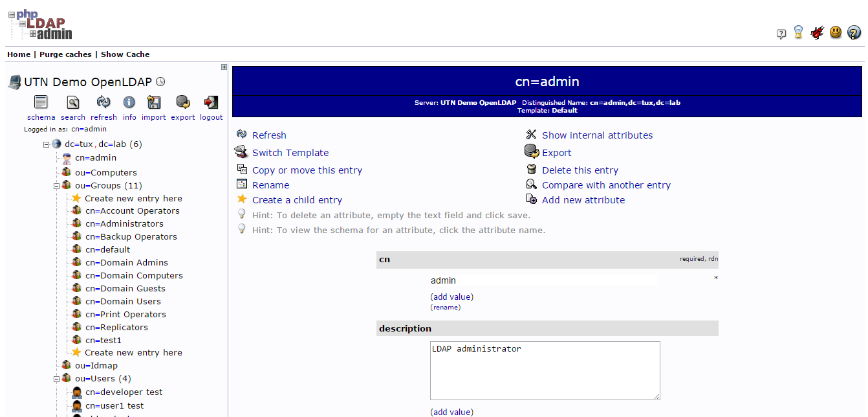This screenshot has height=417, width=868.
Task: Click the refresh tree icon in the sidebar
Action: point(103,102)
